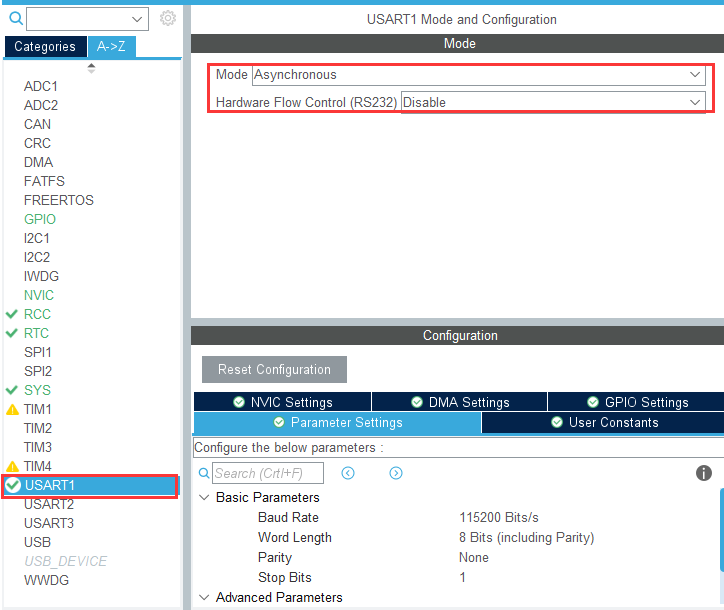The height and width of the screenshot is (610, 724).
Task: Collapse the Basic Parameters section
Action: tap(204, 497)
